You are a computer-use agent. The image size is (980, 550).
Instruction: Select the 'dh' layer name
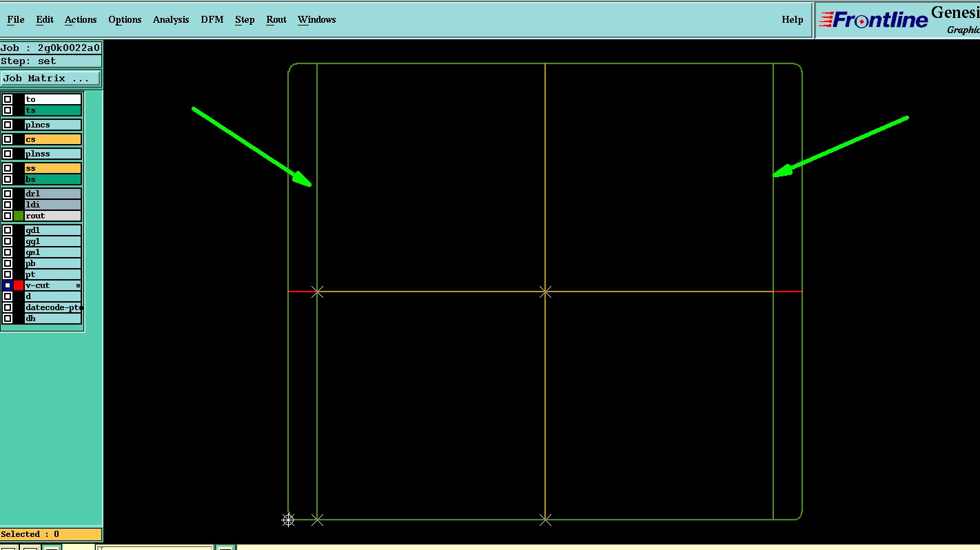[x=53, y=318]
